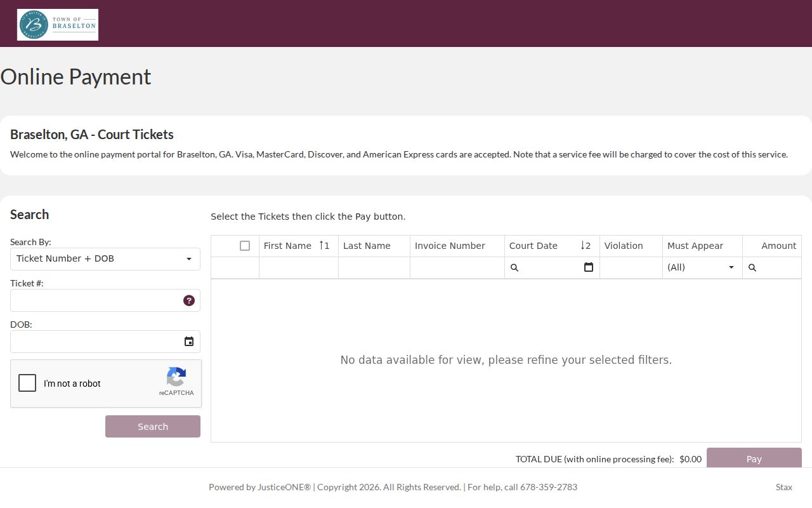Click the Amount filter search icon

tap(752, 268)
